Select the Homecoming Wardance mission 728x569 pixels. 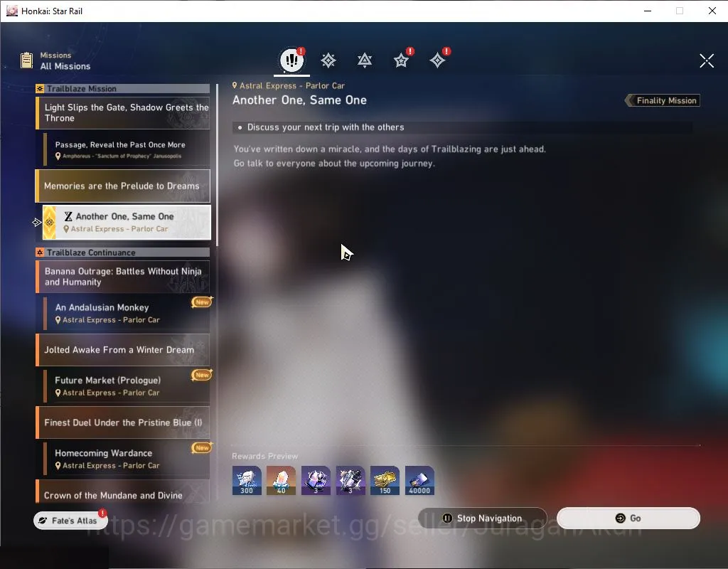click(127, 459)
